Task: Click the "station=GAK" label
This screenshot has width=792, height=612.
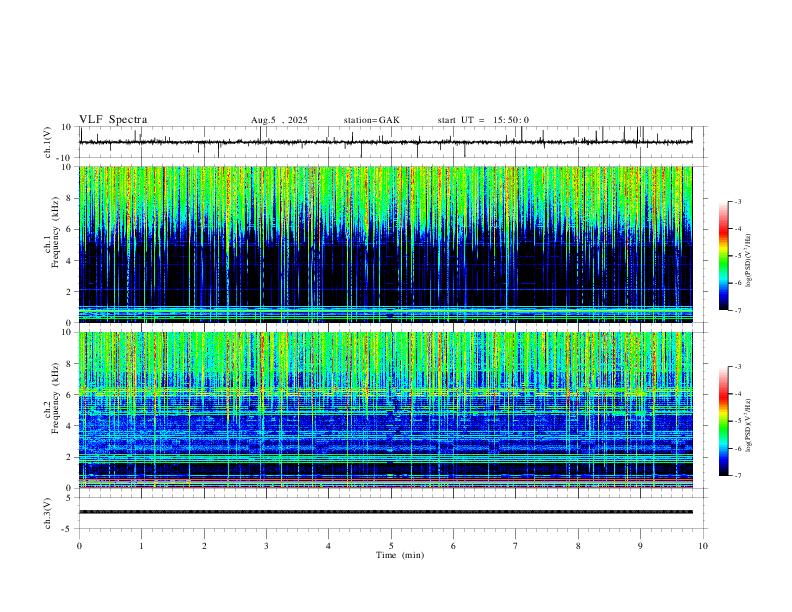Action: [372, 120]
